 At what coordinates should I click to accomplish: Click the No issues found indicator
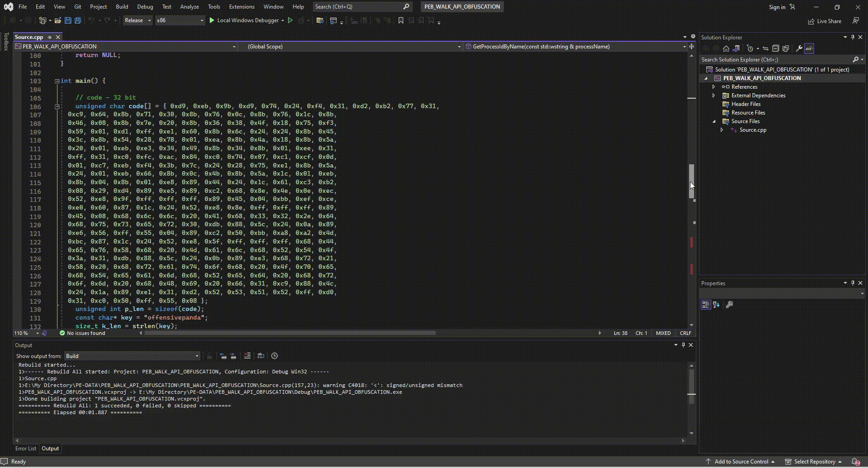coord(82,333)
